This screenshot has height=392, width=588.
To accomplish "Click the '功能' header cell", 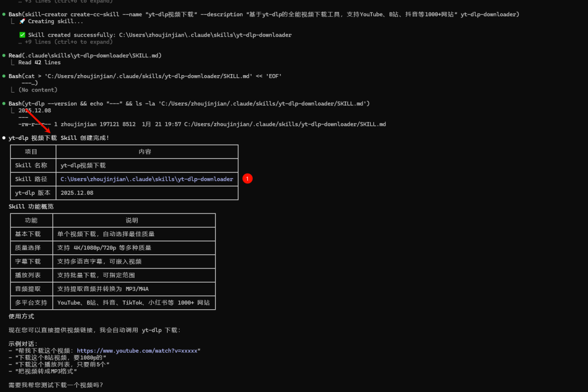I will click(x=31, y=220).
